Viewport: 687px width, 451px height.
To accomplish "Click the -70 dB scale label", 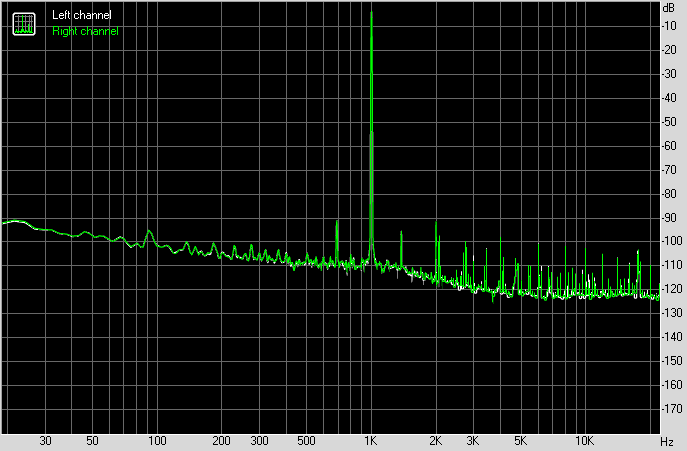I will [x=670, y=170].
